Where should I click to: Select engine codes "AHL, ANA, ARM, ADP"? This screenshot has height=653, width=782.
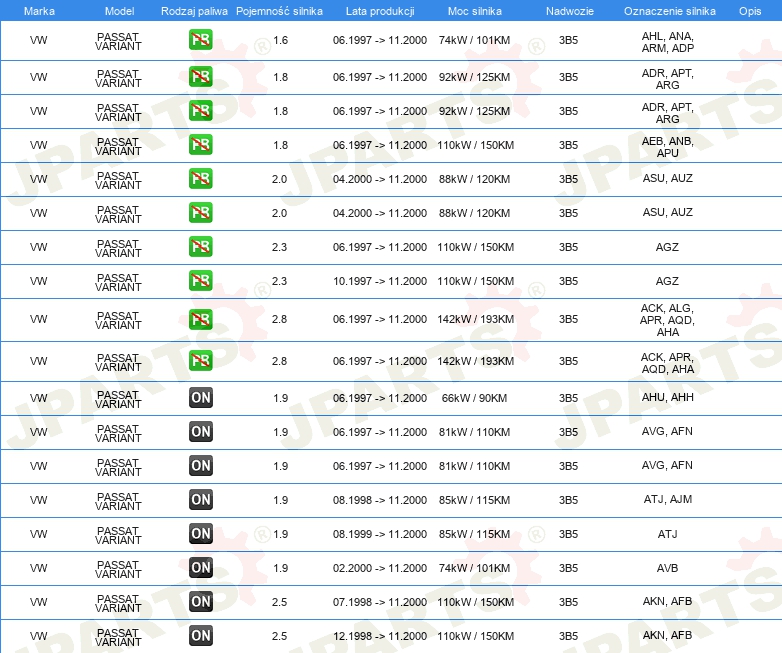667,42
